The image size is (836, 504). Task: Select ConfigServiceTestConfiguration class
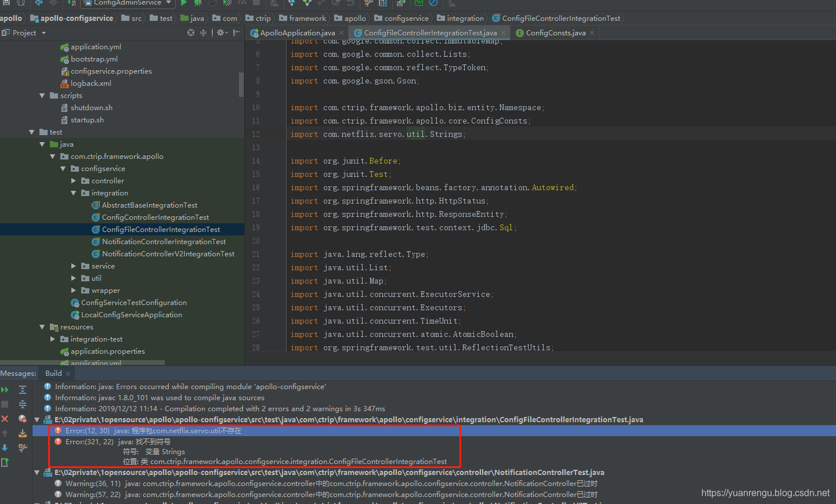pyautogui.click(x=129, y=303)
